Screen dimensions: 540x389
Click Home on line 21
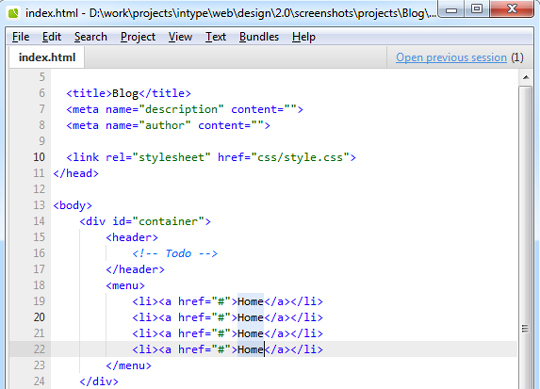pos(250,333)
